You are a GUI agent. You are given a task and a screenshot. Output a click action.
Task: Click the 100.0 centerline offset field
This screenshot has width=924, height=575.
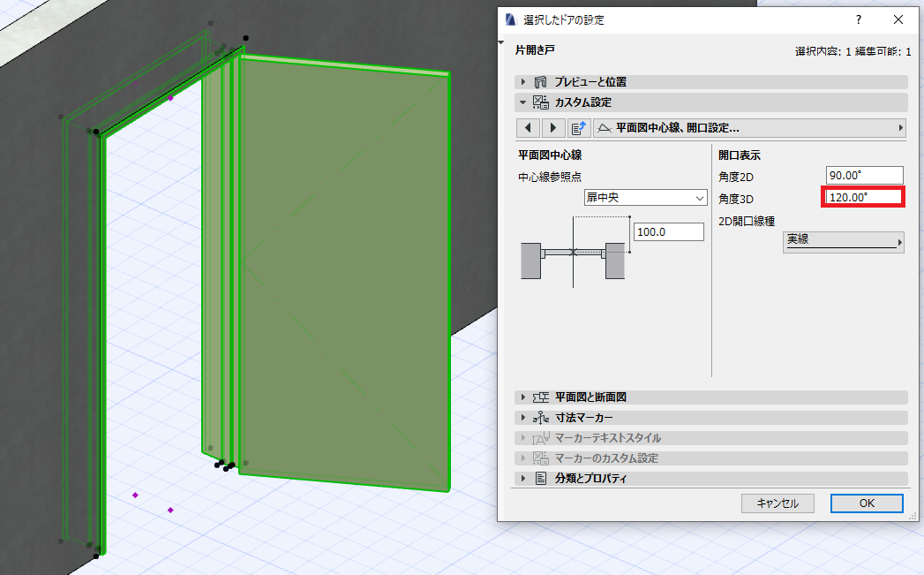(669, 231)
